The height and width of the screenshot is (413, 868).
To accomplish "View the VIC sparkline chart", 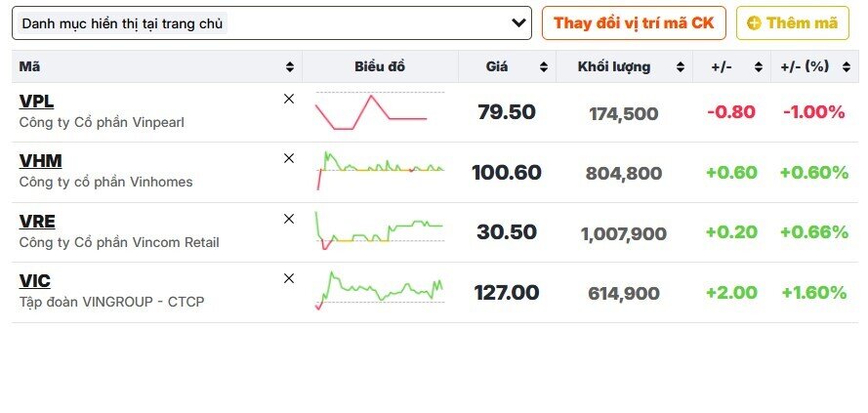I will pos(380,291).
